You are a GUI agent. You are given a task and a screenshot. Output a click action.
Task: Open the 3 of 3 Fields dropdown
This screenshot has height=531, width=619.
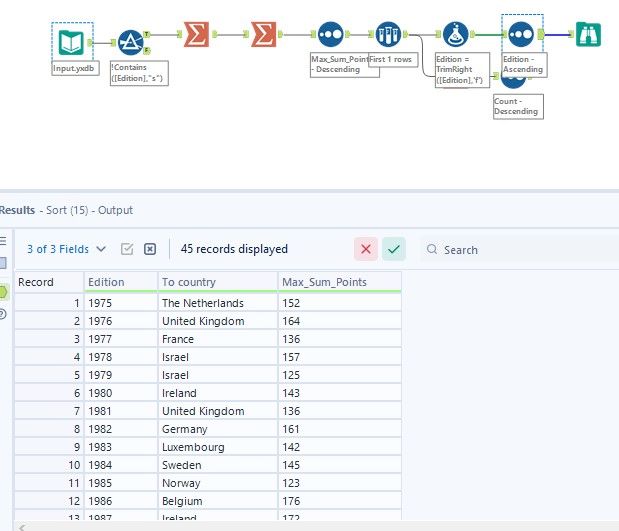coord(66,249)
